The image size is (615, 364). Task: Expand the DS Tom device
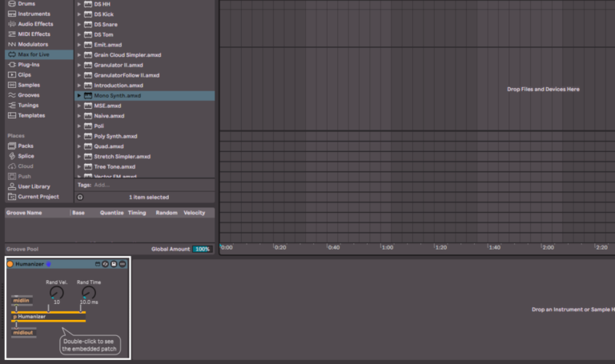(78, 34)
